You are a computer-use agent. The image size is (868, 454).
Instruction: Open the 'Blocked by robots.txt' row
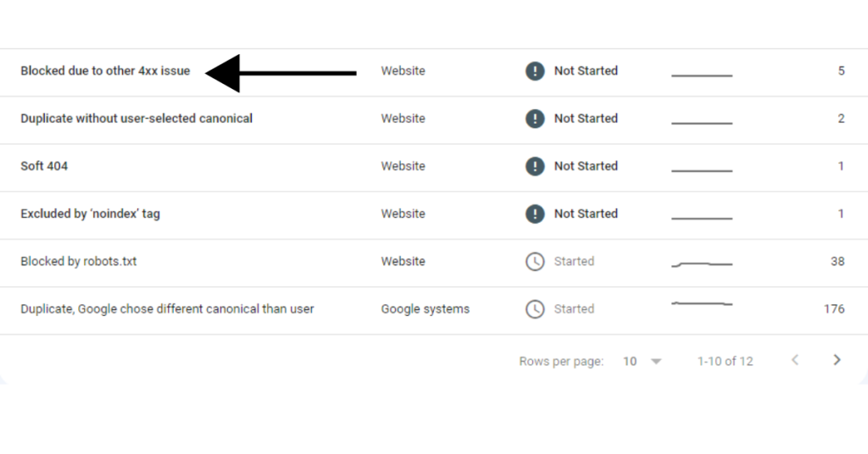(x=434, y=263)
